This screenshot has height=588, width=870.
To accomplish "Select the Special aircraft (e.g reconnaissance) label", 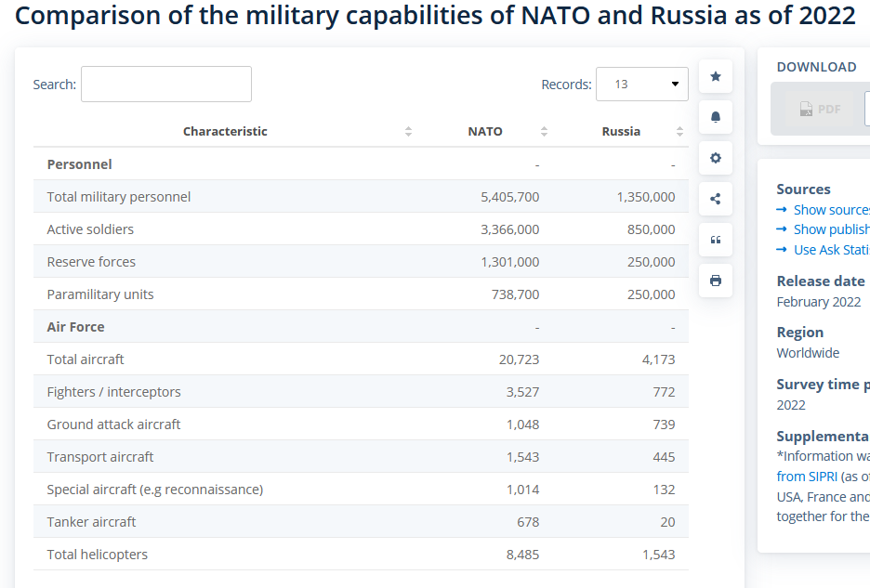I will pos(155,490).
